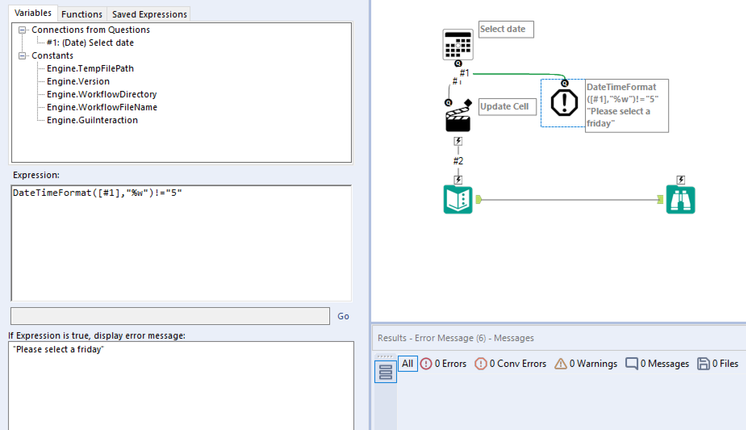Select the Date calendar tool on canvas
The width and height of the screenshot is (746, 430).
(x=458, y=45)
